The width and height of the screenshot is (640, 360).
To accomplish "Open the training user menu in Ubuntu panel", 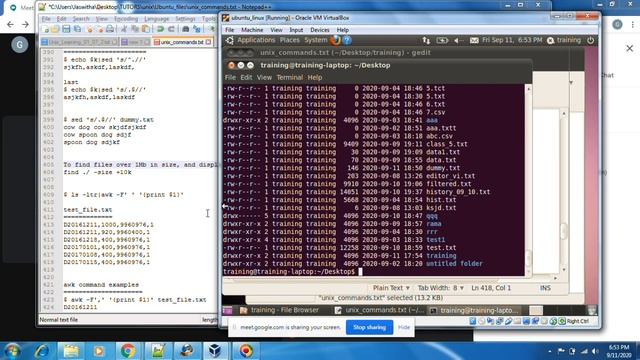I will click(x=564, y=40).
